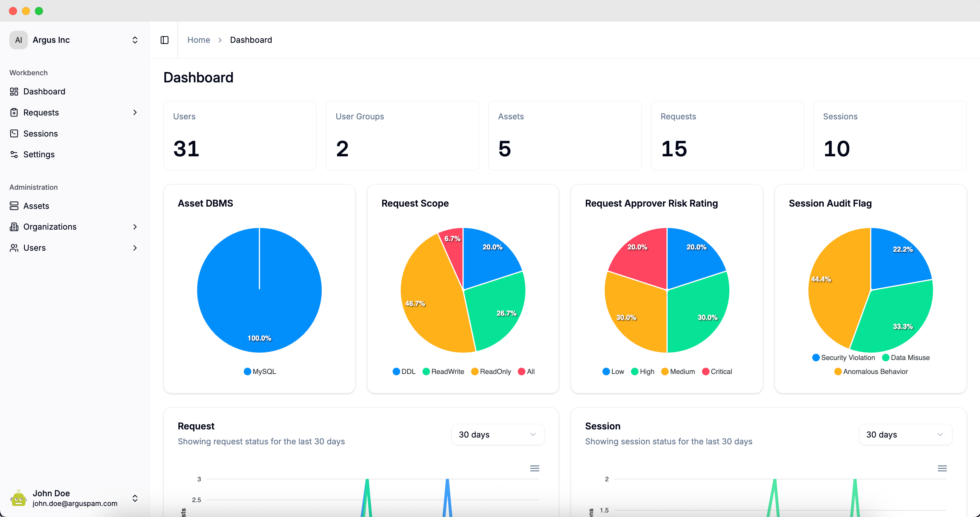Click the Dashboard grid icon in sidebar
The height and width of the screenshot is (517, 980).
pos(14,91)
